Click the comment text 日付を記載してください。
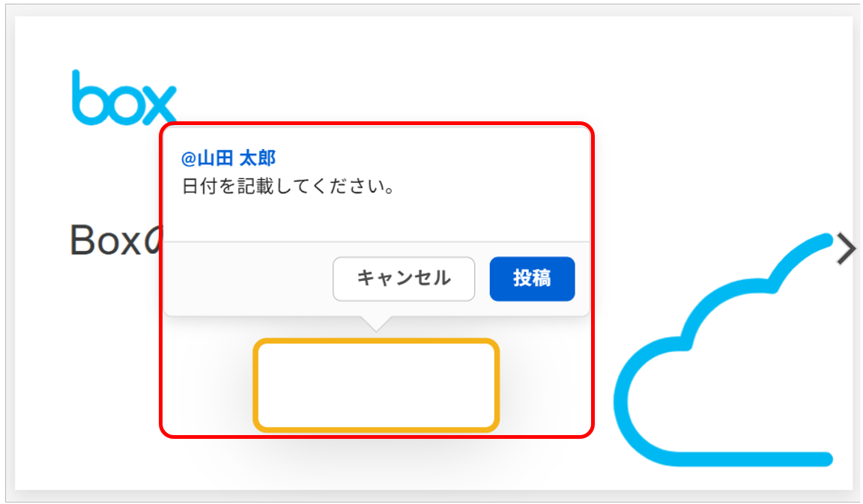The height and width of the screenshot is (504, 863). [288, 186]
